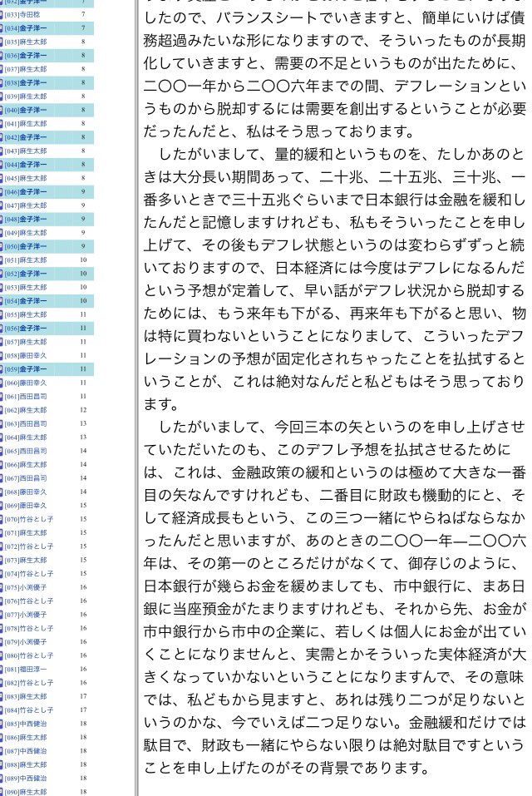
Task: Open speech [082]竹谷とし子
Action: pos(29,684)
